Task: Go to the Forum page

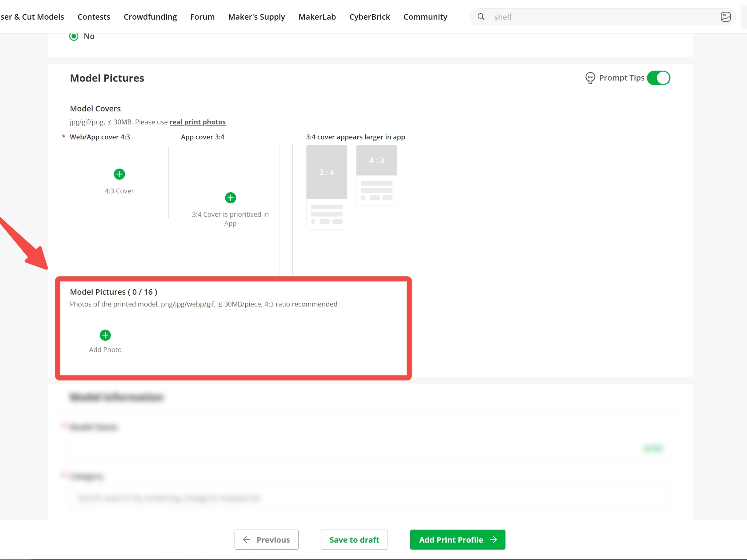Action: 202,17
